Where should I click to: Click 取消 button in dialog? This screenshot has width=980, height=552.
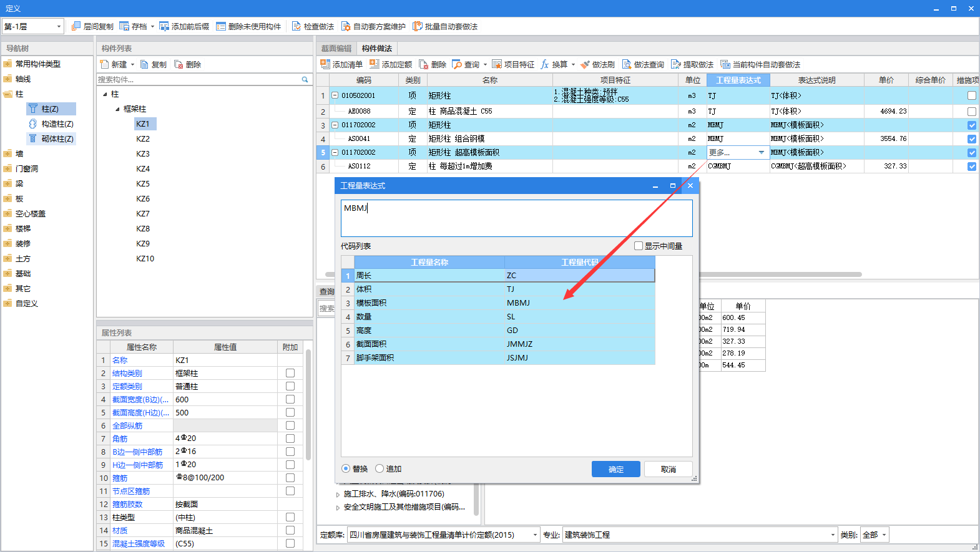click(x=669, y=469)
